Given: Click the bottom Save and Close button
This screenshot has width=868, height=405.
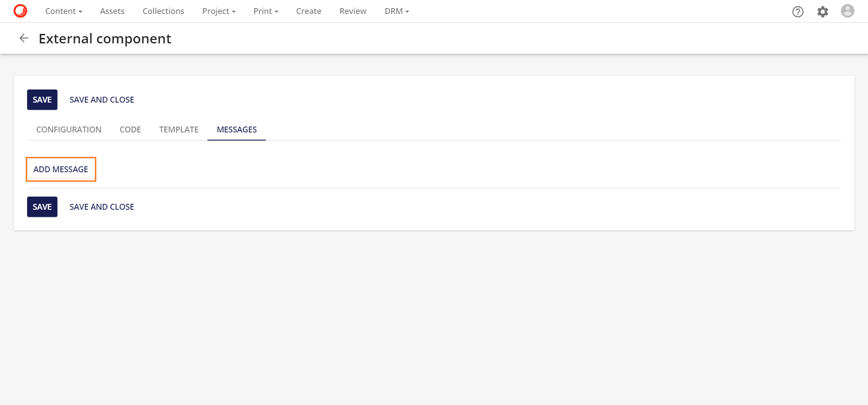Looking at the screenshot, I should pyautogui.click(x=102, y=207).
